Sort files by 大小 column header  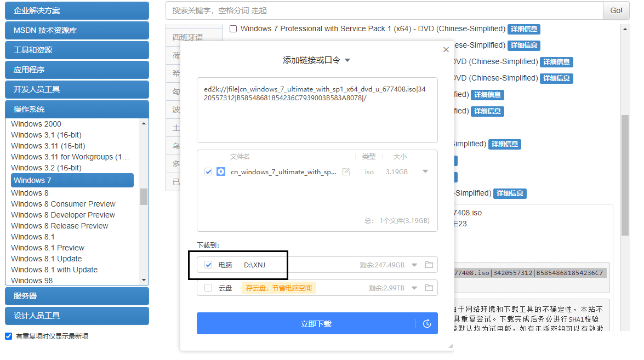click(400, 156)
